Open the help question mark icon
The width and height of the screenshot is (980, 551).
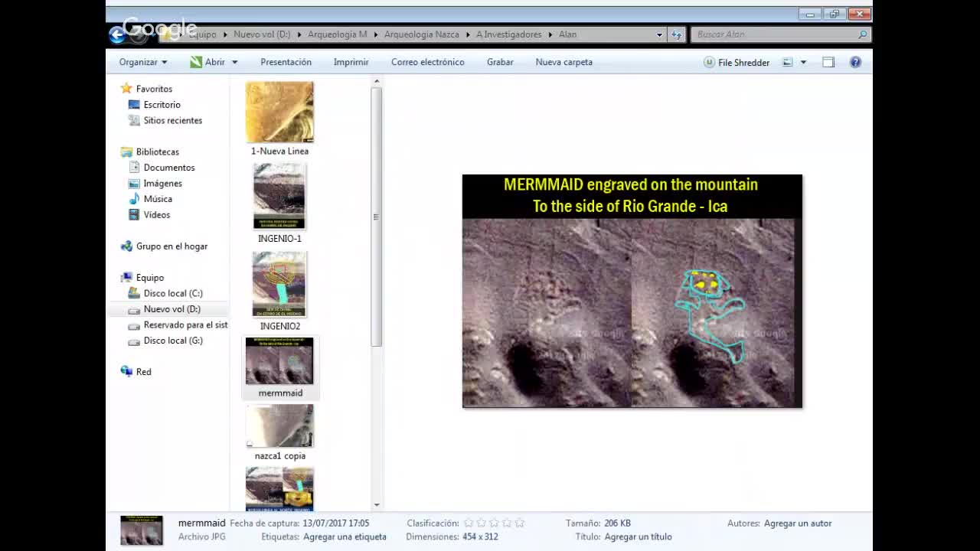tap(855, 62)
